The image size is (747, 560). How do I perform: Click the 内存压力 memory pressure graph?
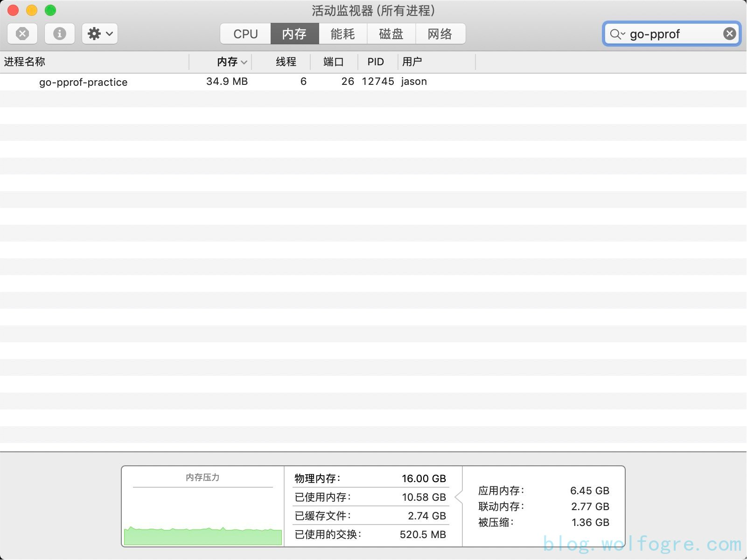(x=202, y=518)
